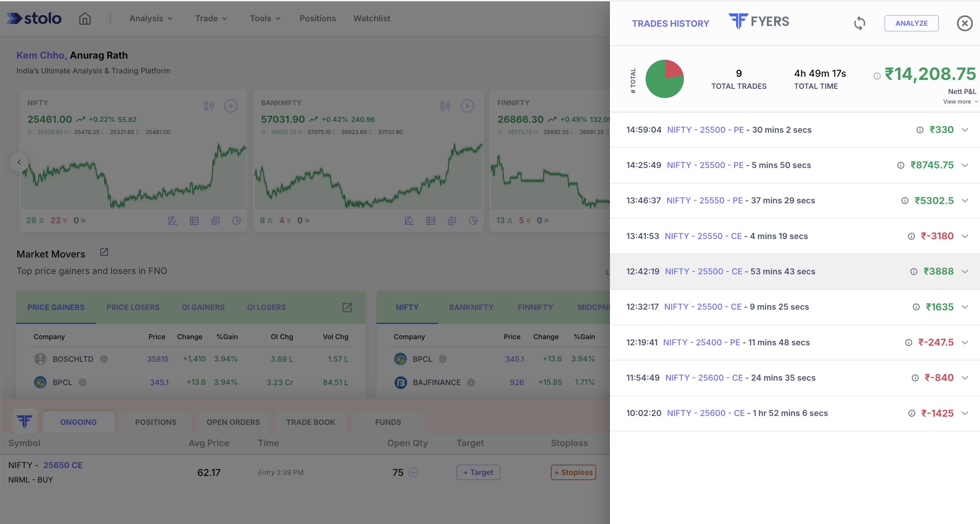Image resolution: width=980 pixels, height=524 pixels.
Task: Click info icon beside ₹-3180 trade
Action: point(911,237)
